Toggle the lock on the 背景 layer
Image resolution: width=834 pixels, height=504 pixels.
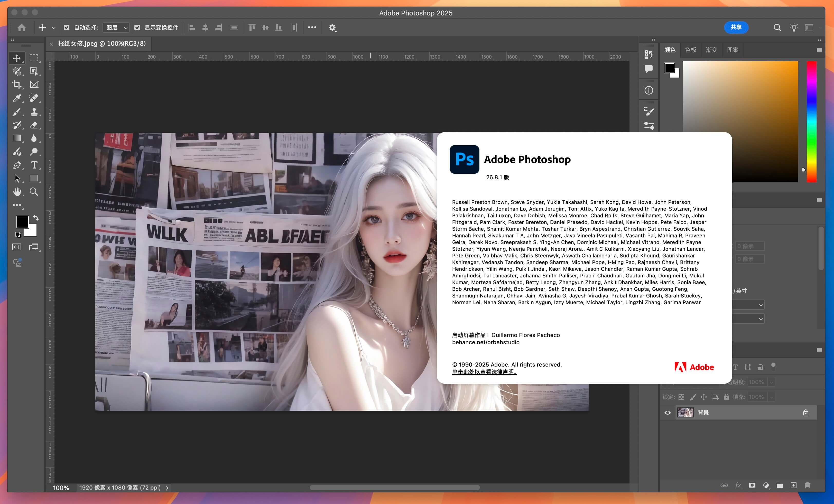coord(805,413)
